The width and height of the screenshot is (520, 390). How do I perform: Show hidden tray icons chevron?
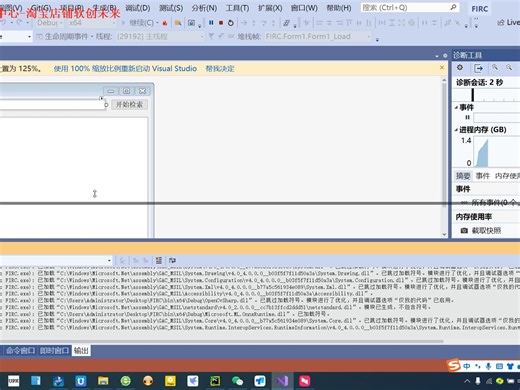(x=467, y=381)
